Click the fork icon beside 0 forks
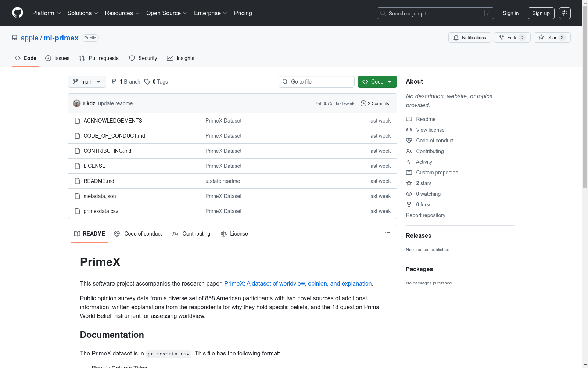This screenshot has width=588, height=368. pyautogui.click(x=409, y=205)
